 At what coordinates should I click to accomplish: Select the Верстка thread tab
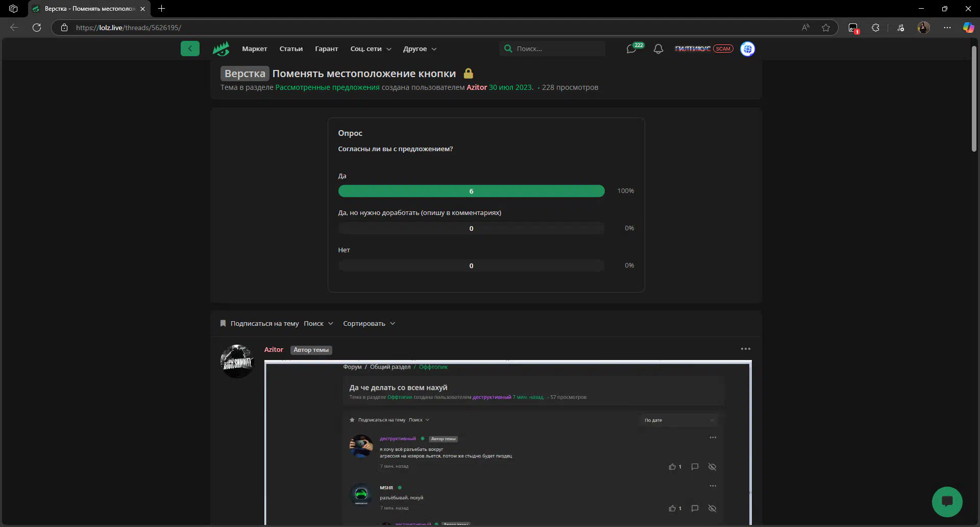click(x=89, y=9)
